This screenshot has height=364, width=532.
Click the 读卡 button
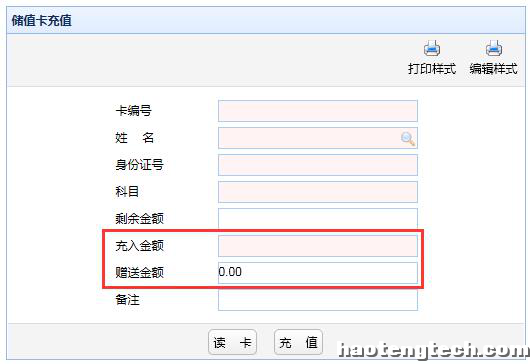pos(232,342)
